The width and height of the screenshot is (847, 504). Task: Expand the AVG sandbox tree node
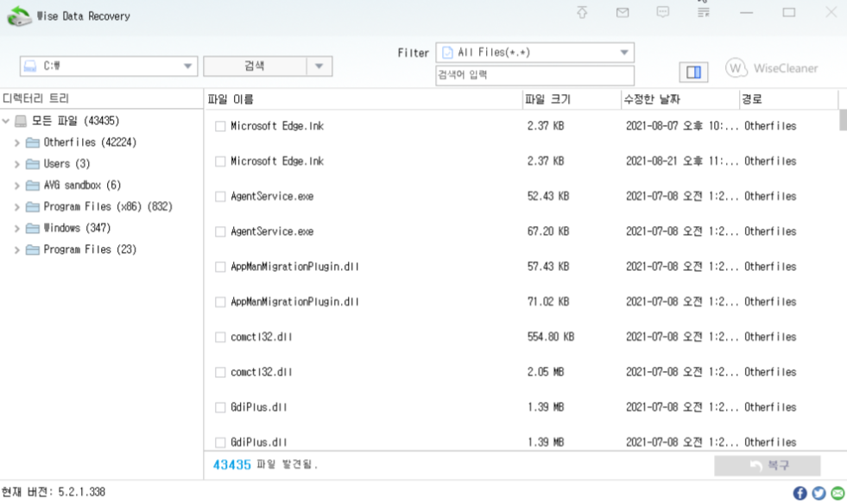point(16,186)
